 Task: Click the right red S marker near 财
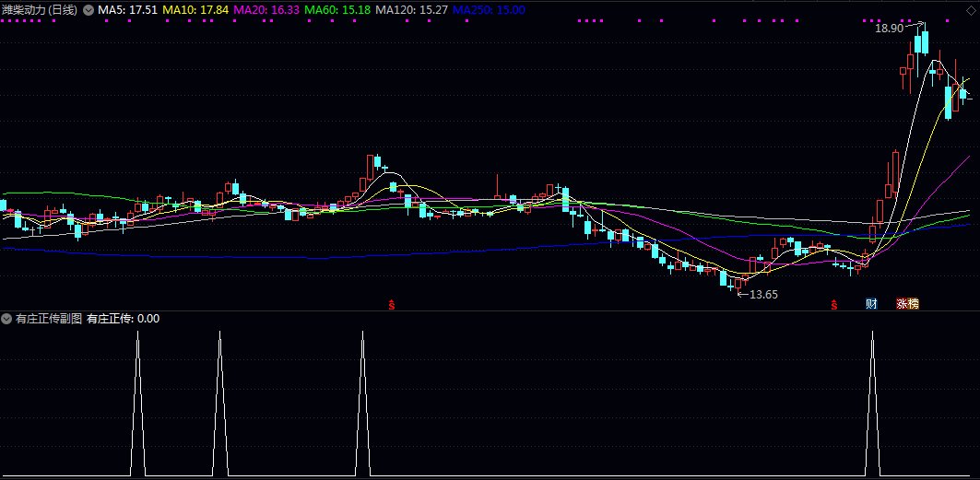[x=834, y=304]
